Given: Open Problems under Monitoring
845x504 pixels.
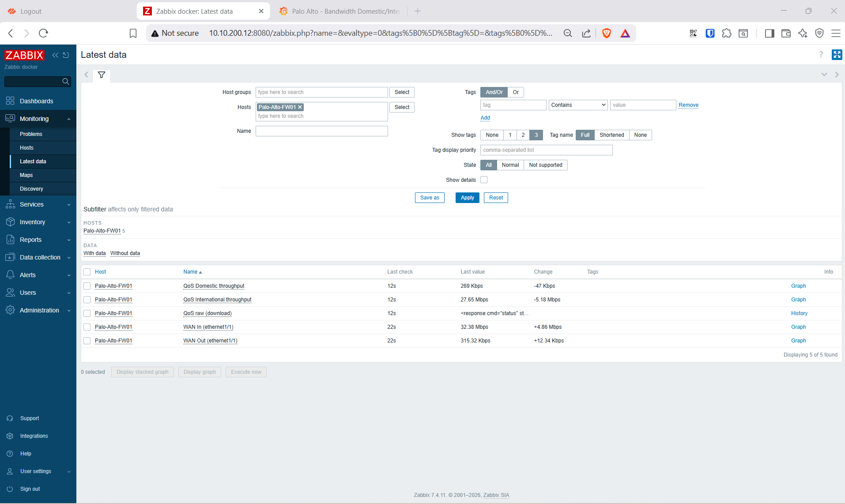Looking at the screenshot, I should coord(31,134).
